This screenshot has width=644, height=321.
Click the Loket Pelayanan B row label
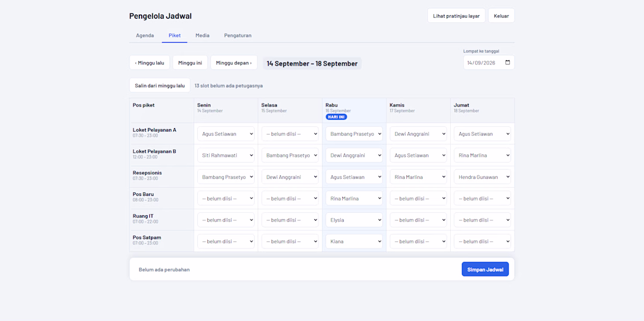[155, 151]
